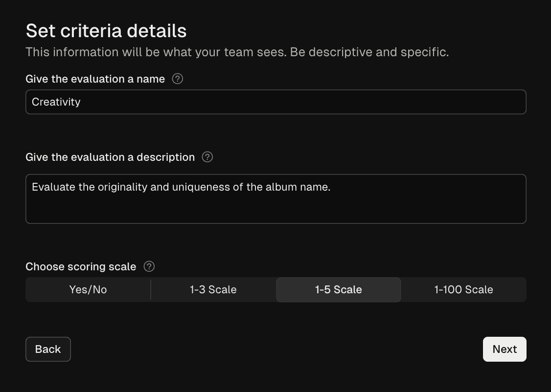Go back with the Back button
This screenshot has width=551, height=392.
tap(48, 349)
